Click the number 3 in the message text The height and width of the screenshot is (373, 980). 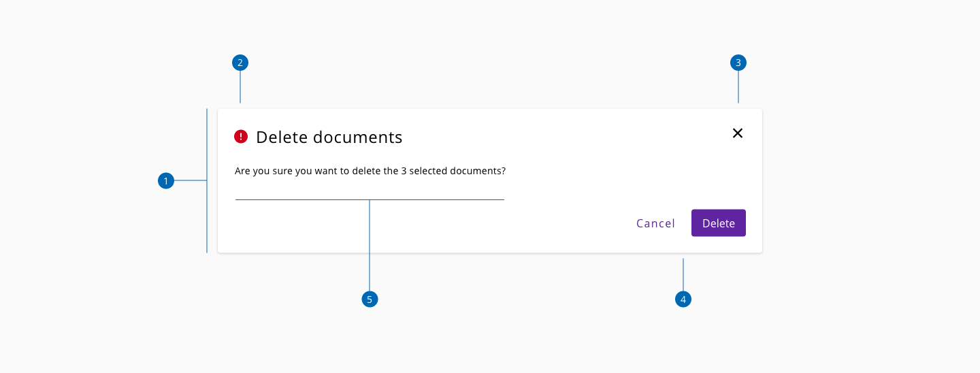(404, 171)
